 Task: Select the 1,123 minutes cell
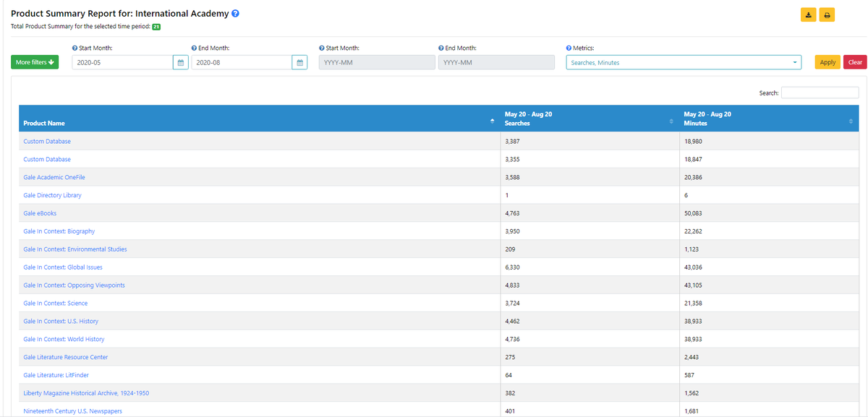coord(769,249)
